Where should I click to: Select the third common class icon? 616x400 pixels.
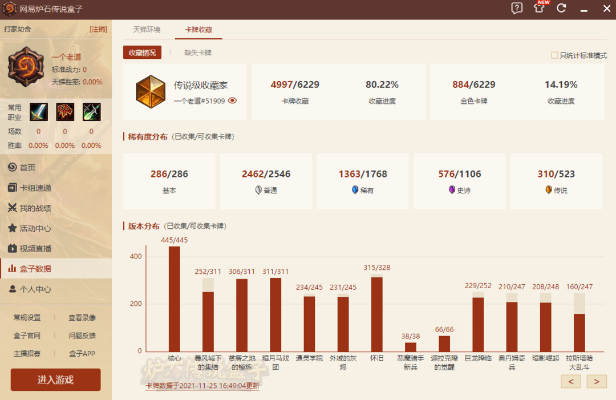[90, 110]
